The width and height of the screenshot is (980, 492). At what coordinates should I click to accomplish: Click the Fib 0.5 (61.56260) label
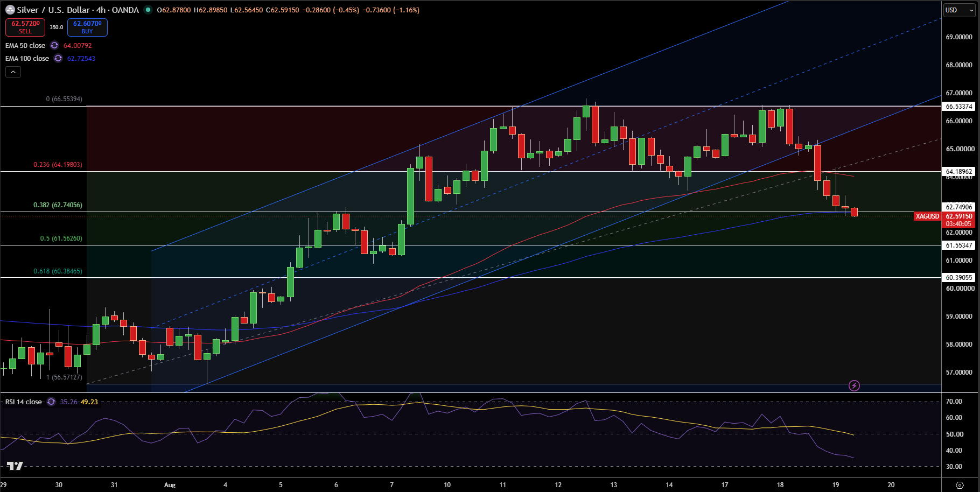click(61, 238)
